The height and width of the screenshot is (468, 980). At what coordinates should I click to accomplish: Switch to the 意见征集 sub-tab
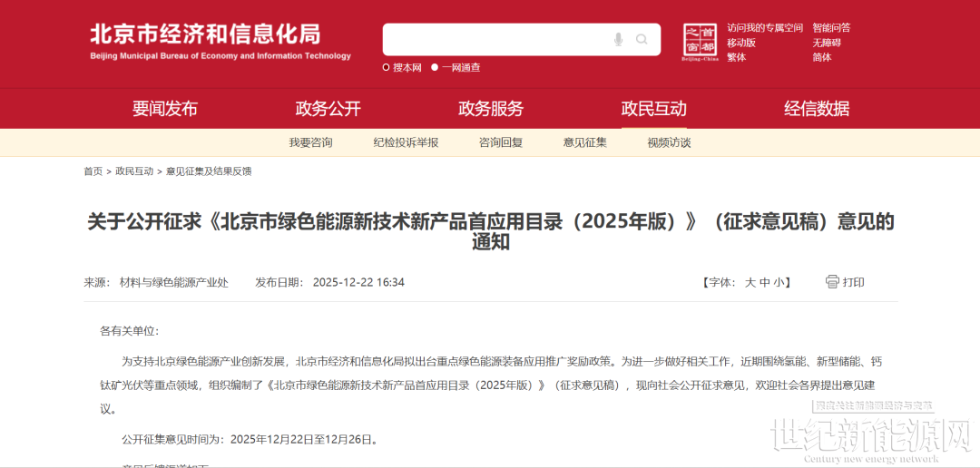pyautogui.click(x=584, y=142)
